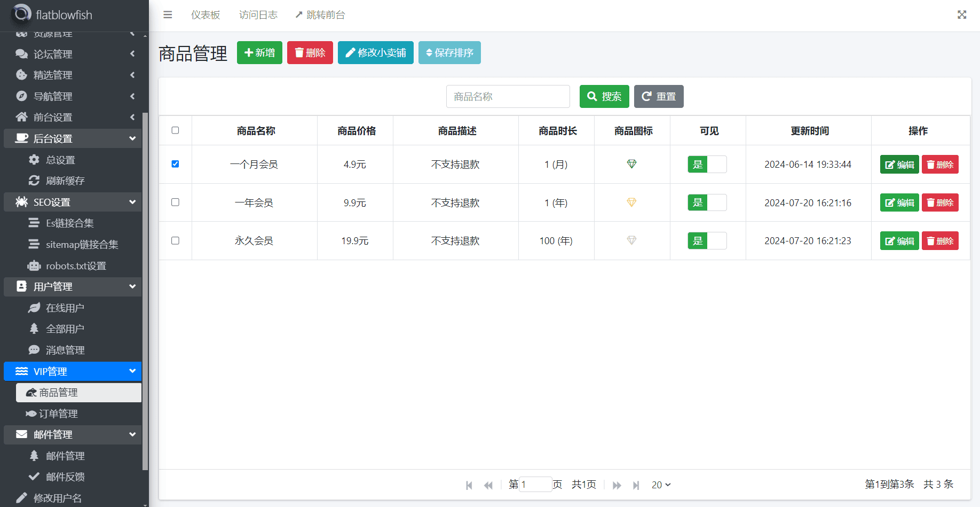
Task: Delete the 永久会员 row with 删除
Action: point(940,241)
